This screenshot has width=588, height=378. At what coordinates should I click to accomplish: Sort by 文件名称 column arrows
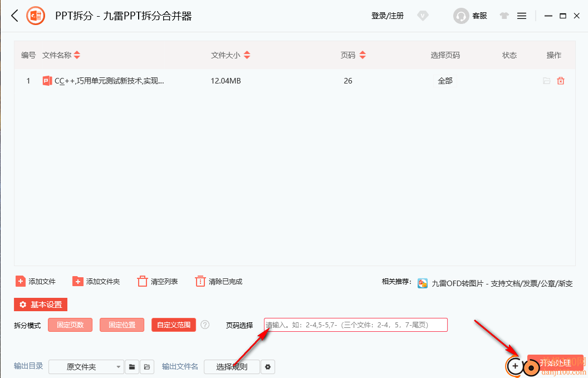(x=77, y=55)
